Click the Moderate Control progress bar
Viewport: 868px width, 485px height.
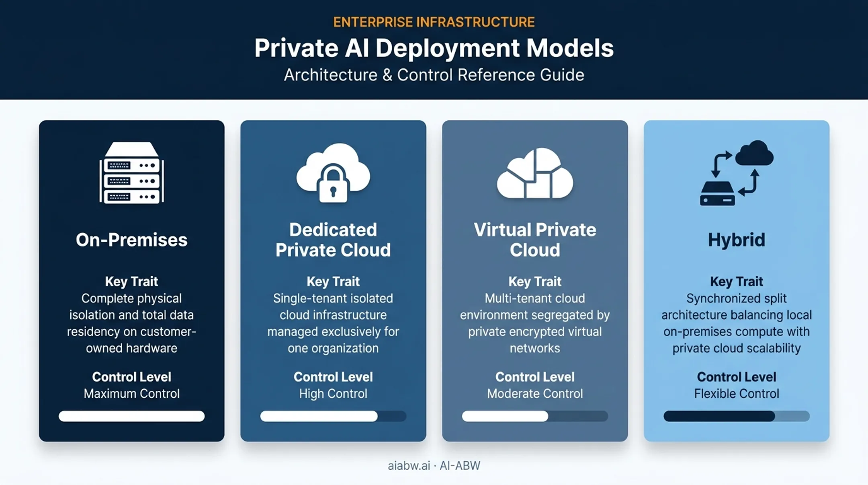535,416
